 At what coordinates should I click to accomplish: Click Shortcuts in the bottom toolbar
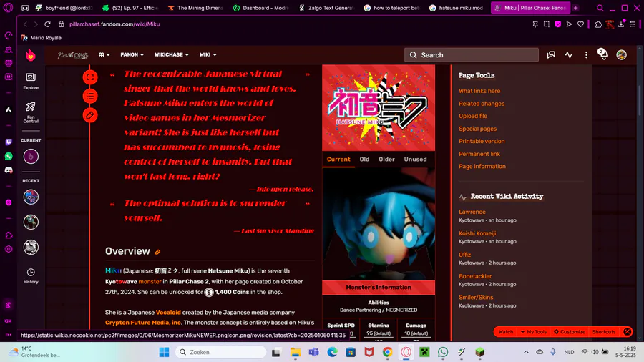pos(604,332)
